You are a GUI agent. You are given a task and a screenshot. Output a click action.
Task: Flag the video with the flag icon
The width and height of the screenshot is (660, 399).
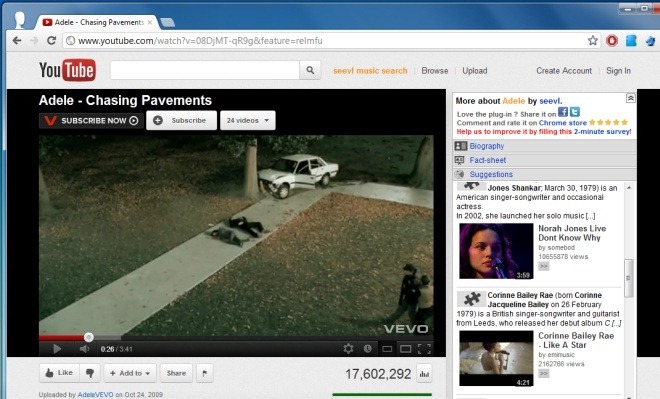coord(205,373)
